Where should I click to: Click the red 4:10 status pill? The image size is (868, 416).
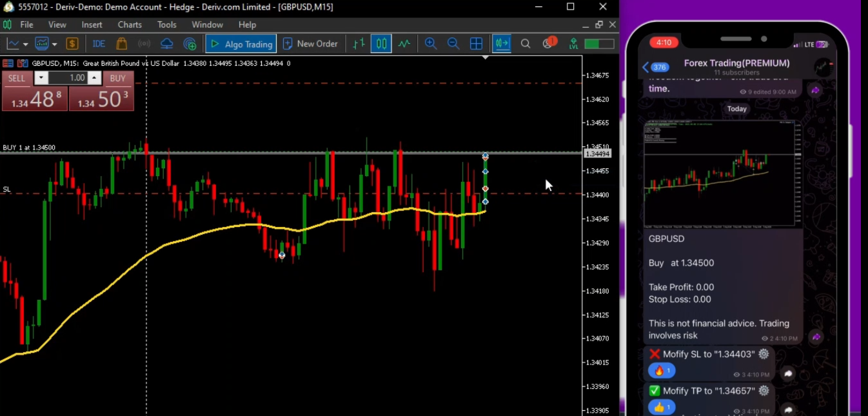[664, 43]
